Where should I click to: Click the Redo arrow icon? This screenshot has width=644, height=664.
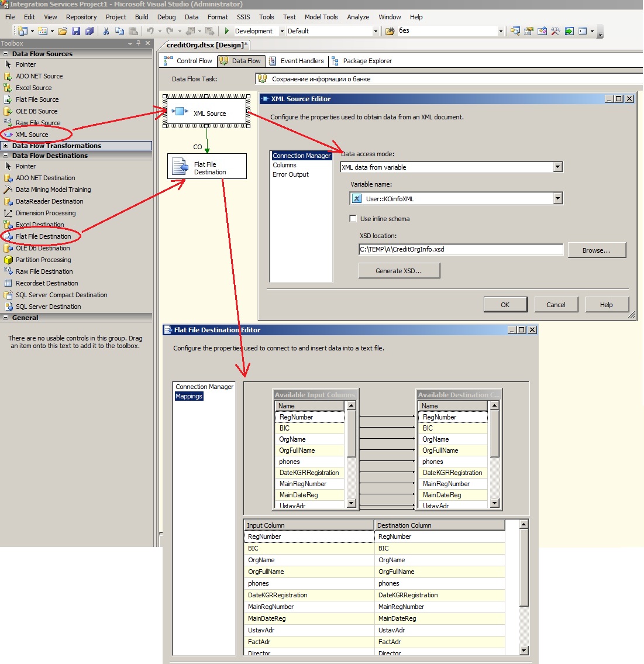[x=170, y=31]
